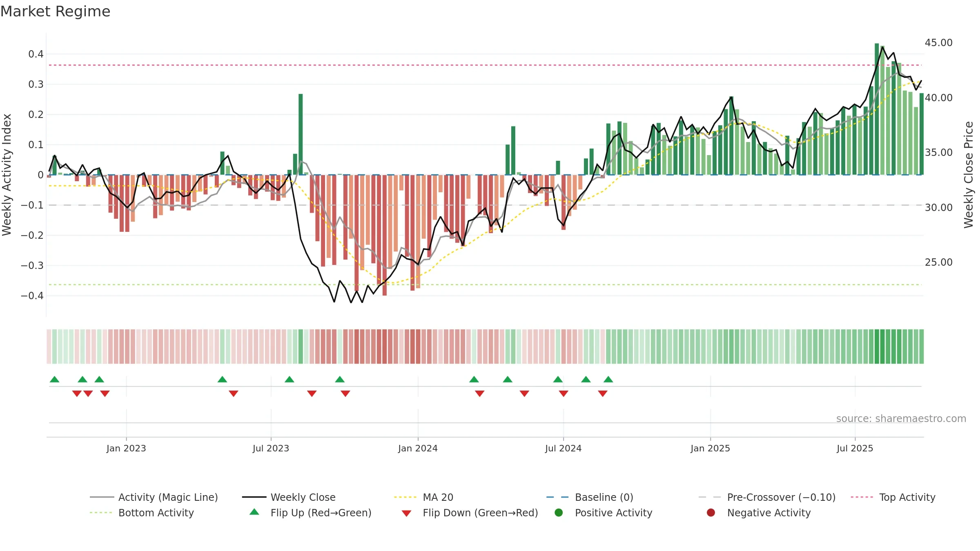Click the 40.00 price axis tick
Viewport: 980px width, 551px height.
click(x=939, y=98)
